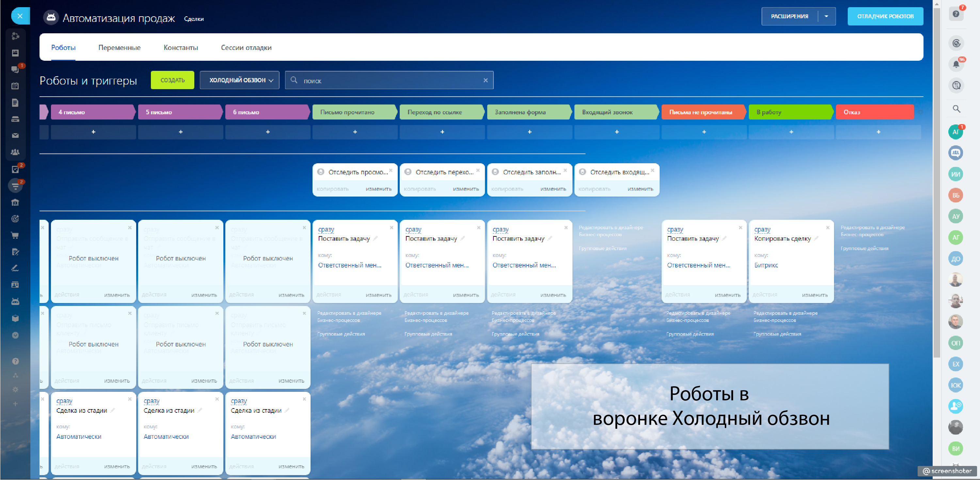This screenshot has height=480, width=980.
Task: Expand the arrow next to 'Расширения'
Action: click(x=826, y=16)
